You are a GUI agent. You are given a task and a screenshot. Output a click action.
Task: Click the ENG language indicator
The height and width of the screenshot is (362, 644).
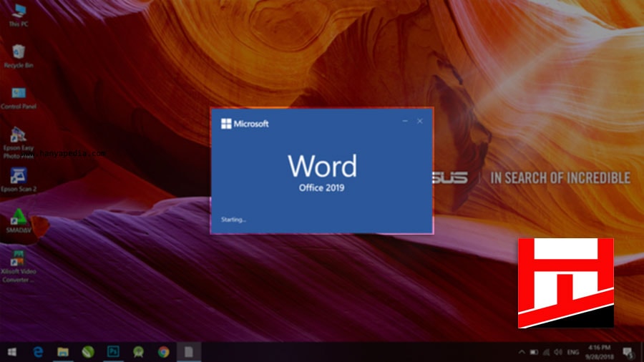tap(573, 352)
